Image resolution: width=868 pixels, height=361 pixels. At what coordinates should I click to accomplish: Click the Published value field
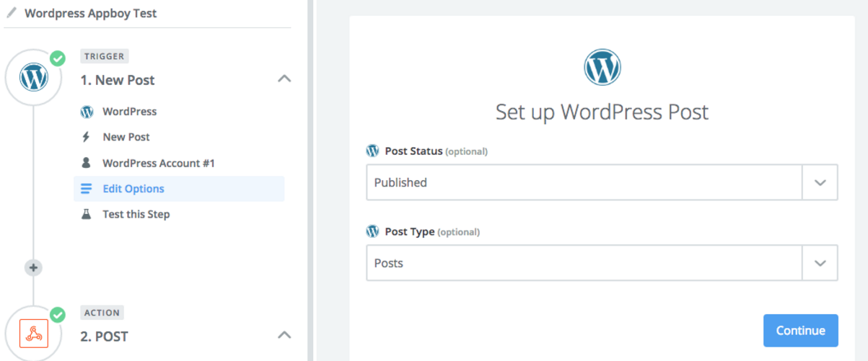583,183
